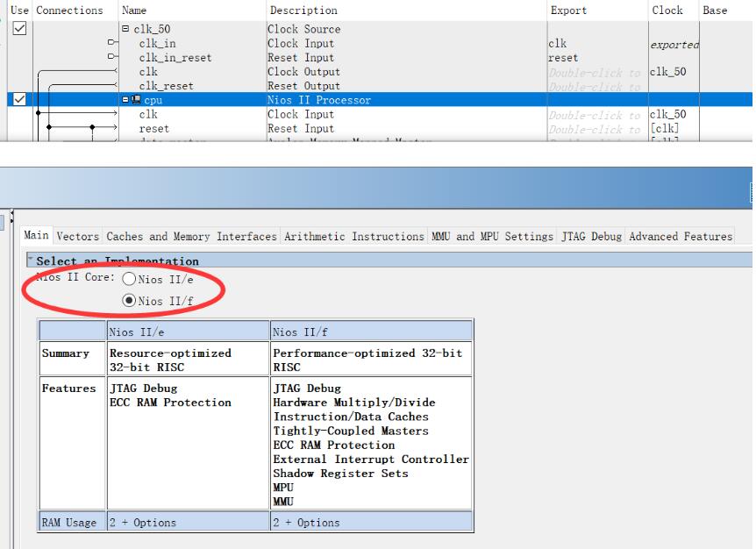Click the clk_50 clock cell on Clock Output row
This screenshot has width=756, height=549.
[667, 72]
